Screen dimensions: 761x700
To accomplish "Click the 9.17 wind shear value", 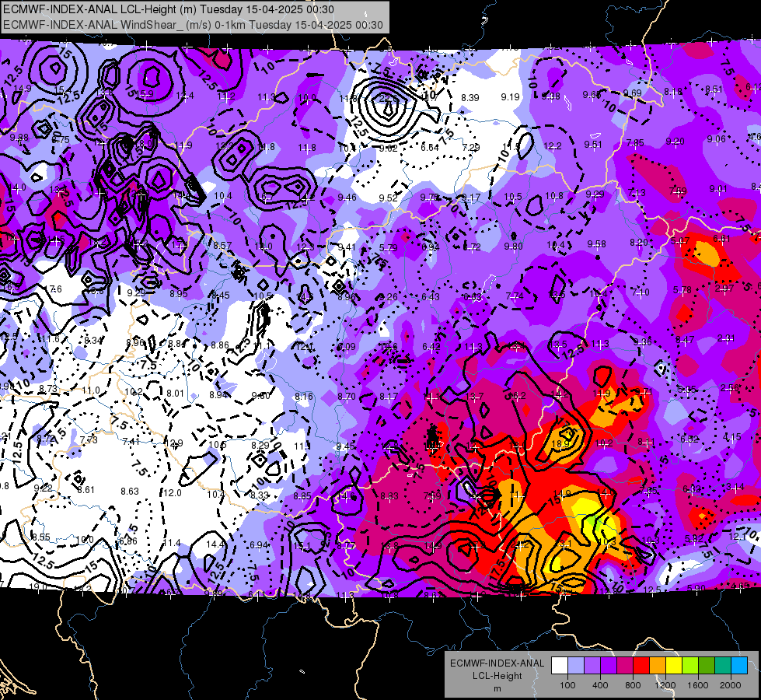I will (471, 198).
